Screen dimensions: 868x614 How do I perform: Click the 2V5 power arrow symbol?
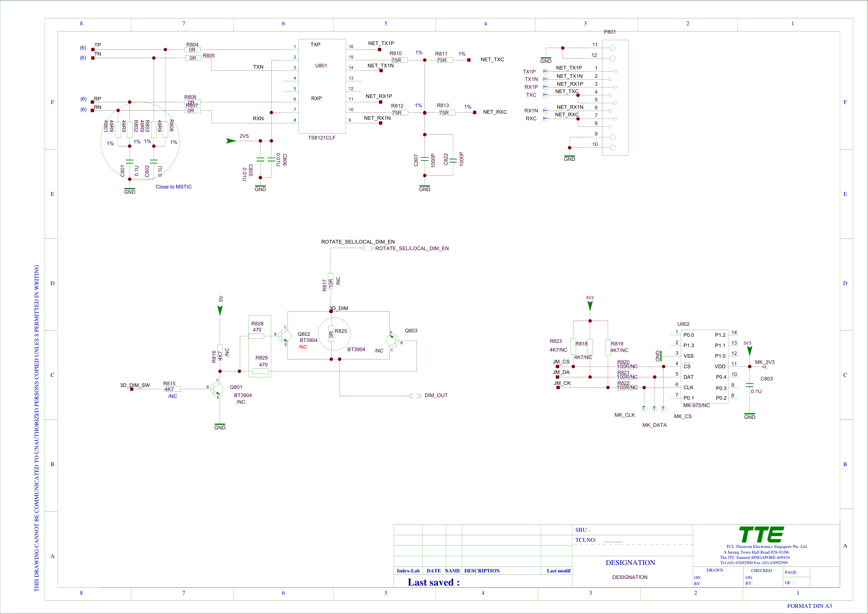[231, 141]
